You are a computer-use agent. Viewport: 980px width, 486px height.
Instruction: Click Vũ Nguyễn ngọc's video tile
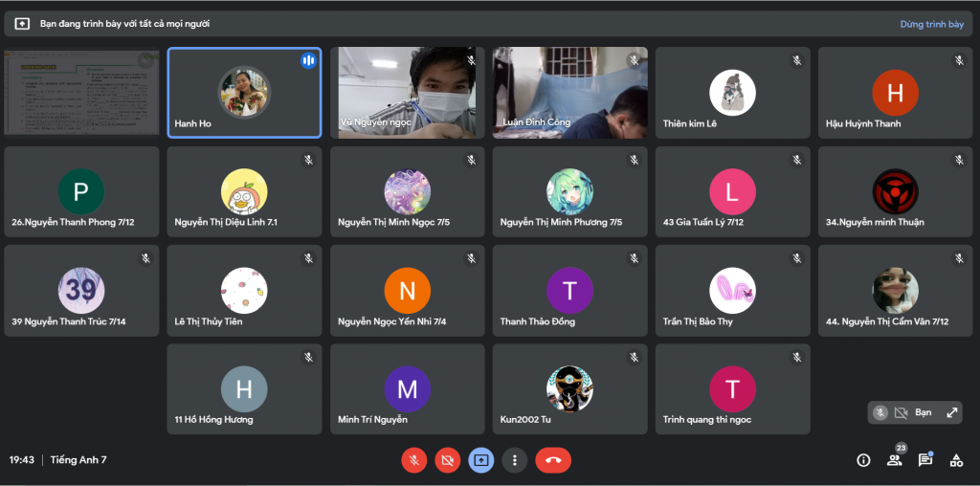407,93
